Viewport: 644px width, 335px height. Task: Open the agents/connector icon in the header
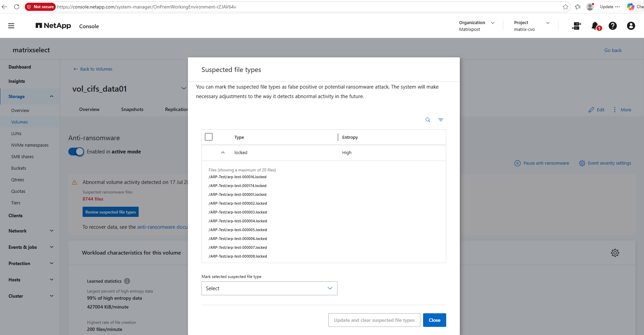577,26
